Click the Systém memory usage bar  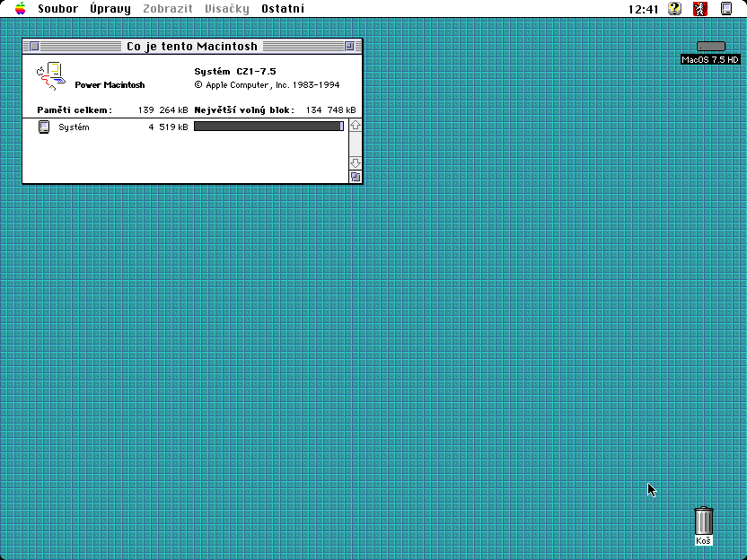268,127
